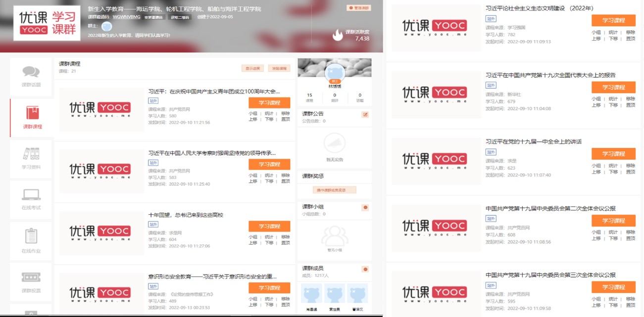Click gear icon beside 课群成员
The image size is (644, 317).
365,269
